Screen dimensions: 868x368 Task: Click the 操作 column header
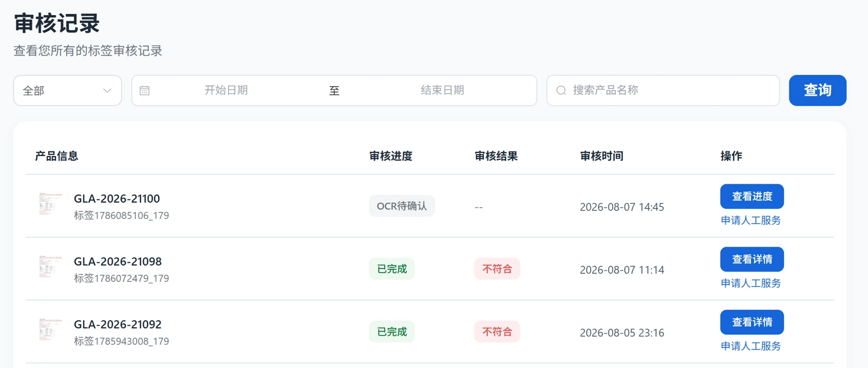click(x=731, y=156)
